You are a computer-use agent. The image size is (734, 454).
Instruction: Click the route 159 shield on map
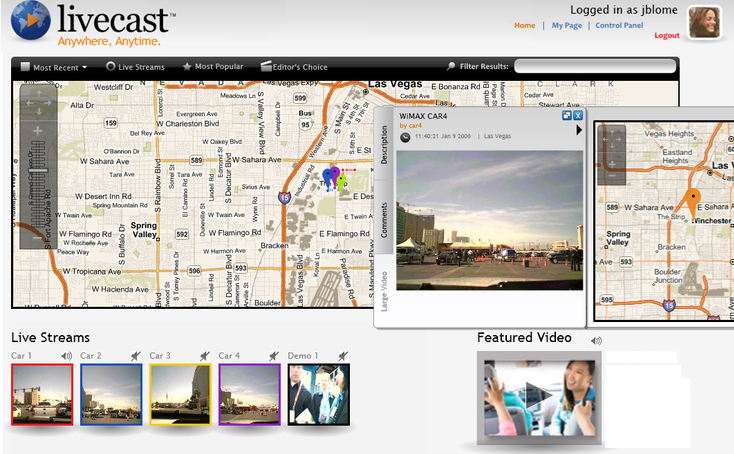pyautogui.click(x=110, y=123)
